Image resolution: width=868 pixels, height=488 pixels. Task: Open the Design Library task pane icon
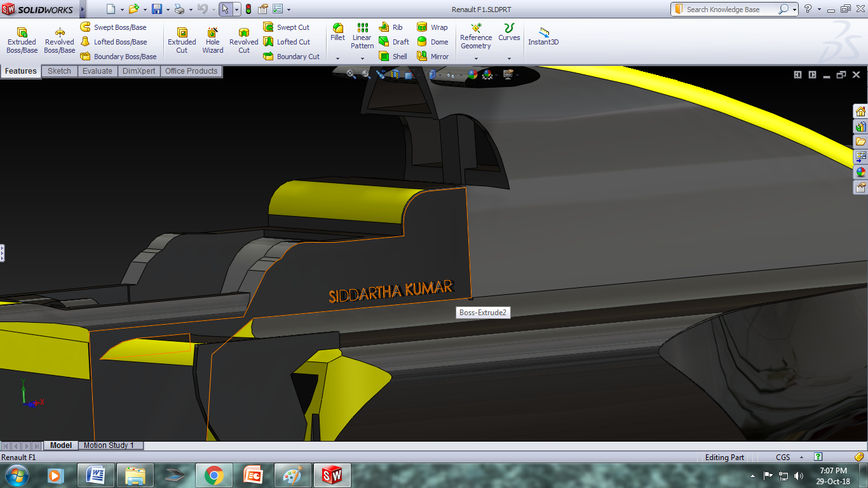coord(860,126)
